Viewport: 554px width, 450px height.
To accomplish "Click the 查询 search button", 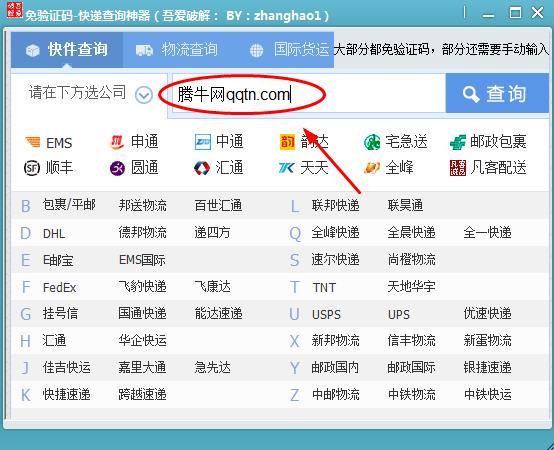I will point(497,94).
